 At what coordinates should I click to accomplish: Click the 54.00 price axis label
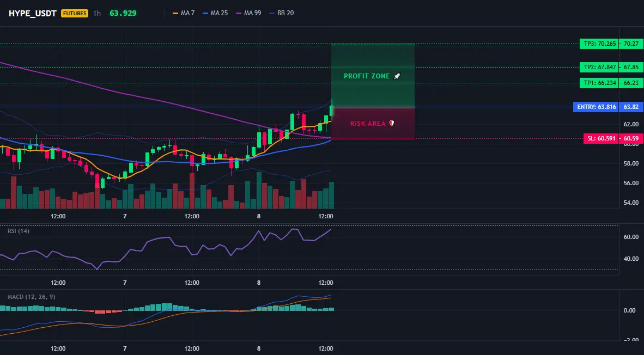point(631,203)
